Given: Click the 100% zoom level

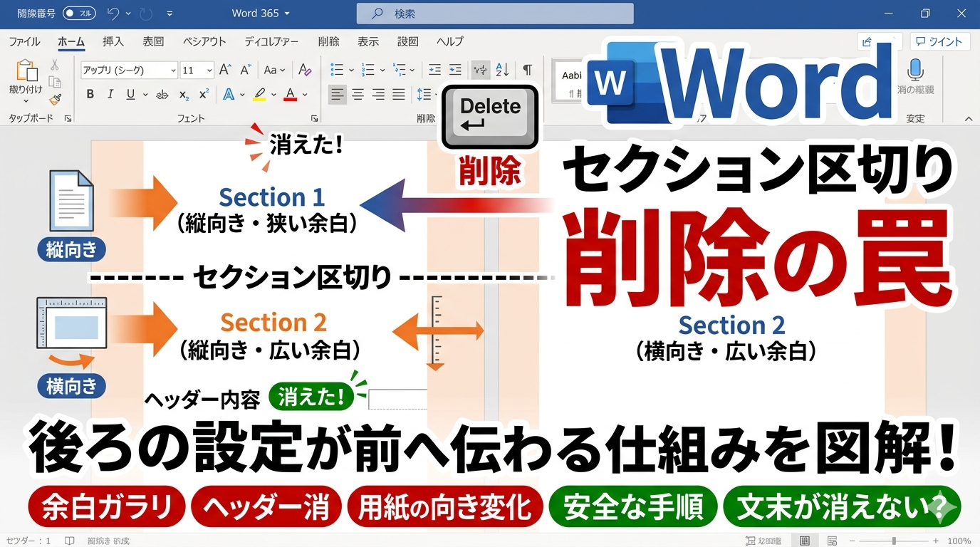Looking at the screenshot, I should coord(959,541).
